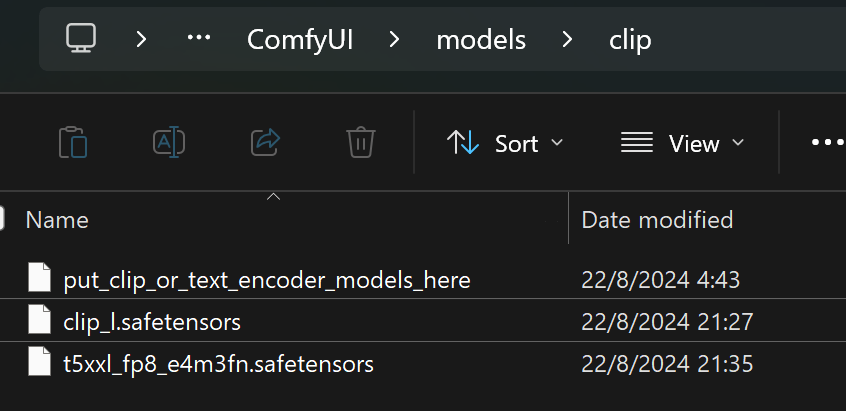The height and width of the screenshot is (411, 846).
Task: Click the Paste clipboard icon
Action: click(x=73, y=142)
